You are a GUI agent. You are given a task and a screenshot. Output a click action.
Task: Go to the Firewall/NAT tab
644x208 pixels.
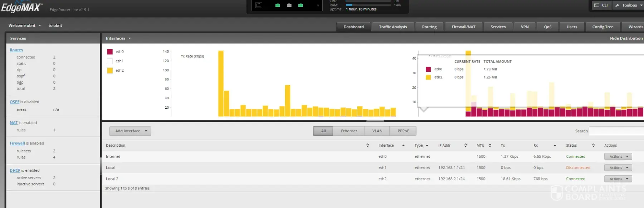(x=463, y=27)
